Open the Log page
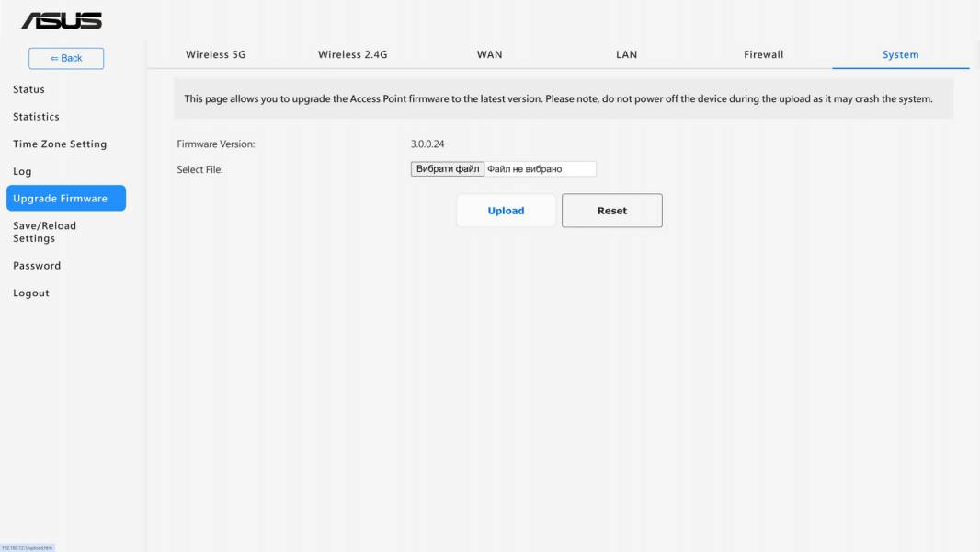 point(22,171)
